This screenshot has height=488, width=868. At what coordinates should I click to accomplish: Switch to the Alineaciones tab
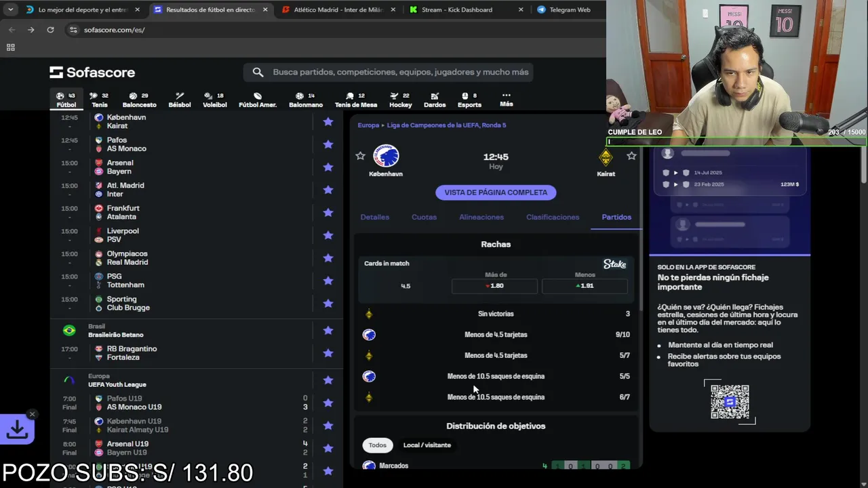(x=481, y=217)
